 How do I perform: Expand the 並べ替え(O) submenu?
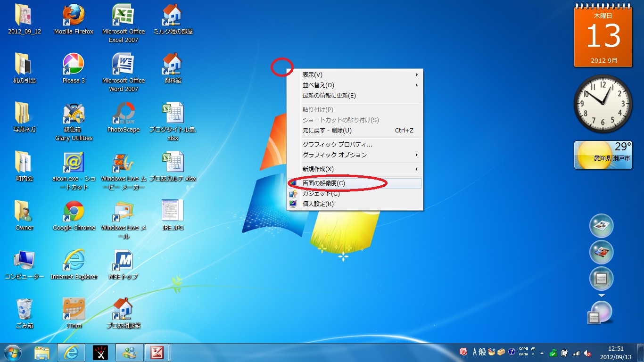click(x=355, y=85)
